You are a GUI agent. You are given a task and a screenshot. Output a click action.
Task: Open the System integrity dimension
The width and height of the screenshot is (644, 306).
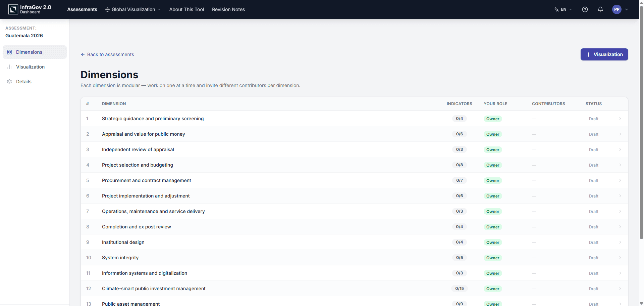click(x=120, y=258)
